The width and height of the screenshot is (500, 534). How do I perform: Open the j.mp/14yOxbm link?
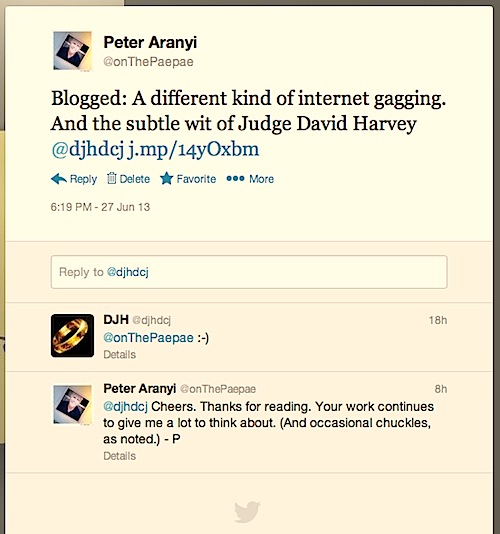pos(193,149)
